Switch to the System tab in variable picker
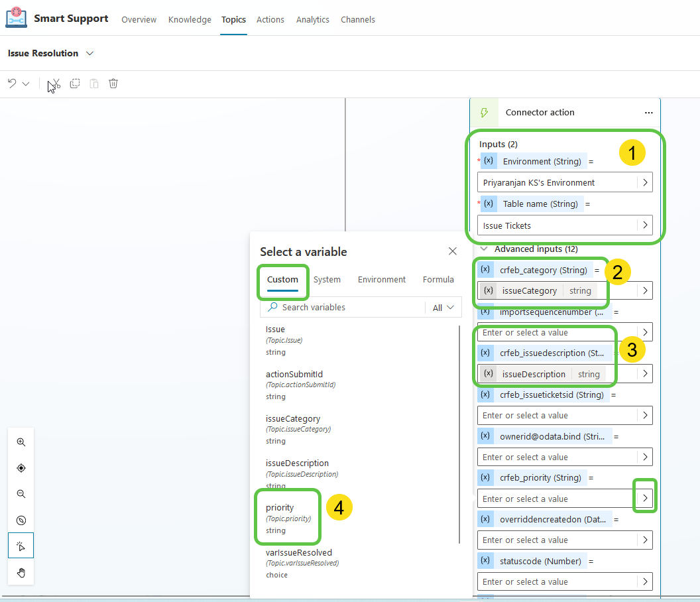The height and width of the screenshot is (602, 700). coord(327,279)
